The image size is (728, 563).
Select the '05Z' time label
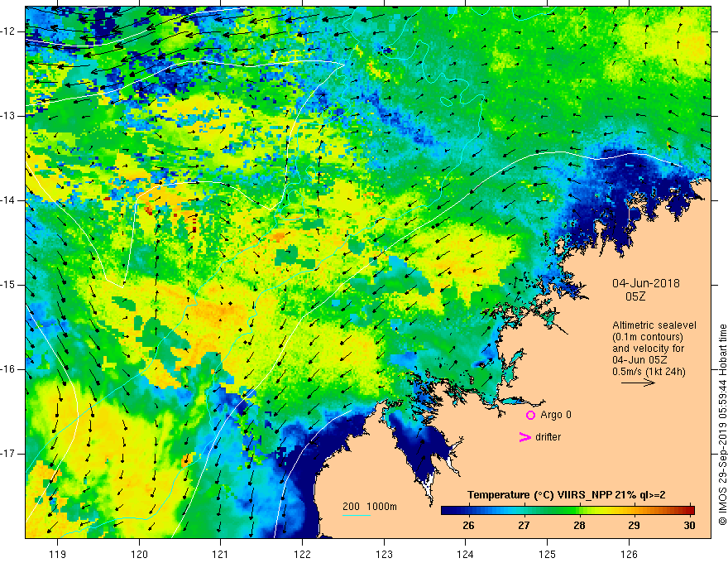pyautogui.click(x=635, y=296)
